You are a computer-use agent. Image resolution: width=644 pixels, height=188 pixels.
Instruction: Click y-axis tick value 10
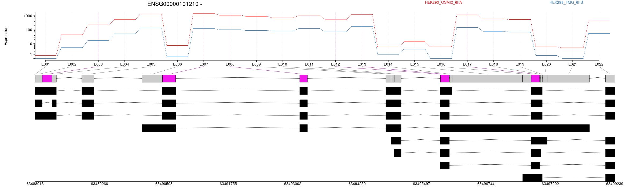point(30,44)
